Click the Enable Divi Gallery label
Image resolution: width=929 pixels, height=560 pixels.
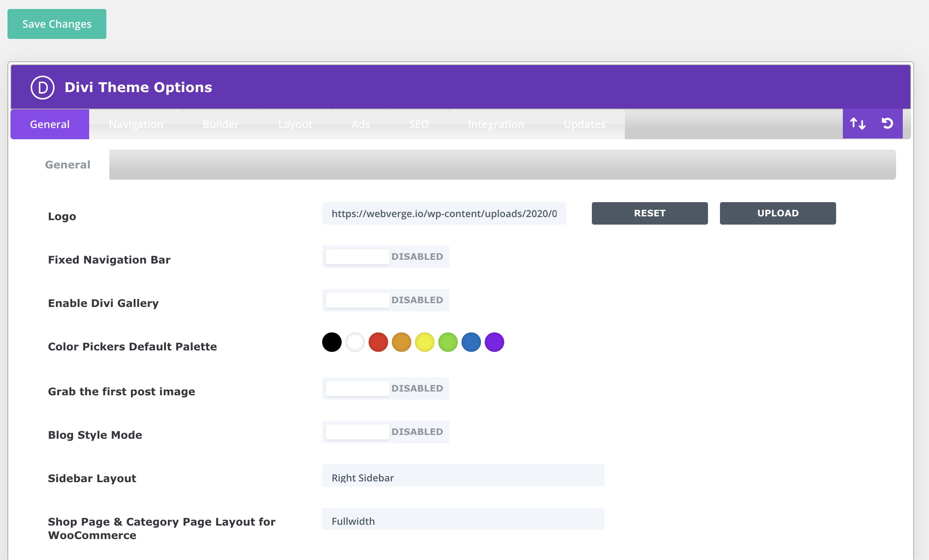pyautogui.click(x=103, y=303)
